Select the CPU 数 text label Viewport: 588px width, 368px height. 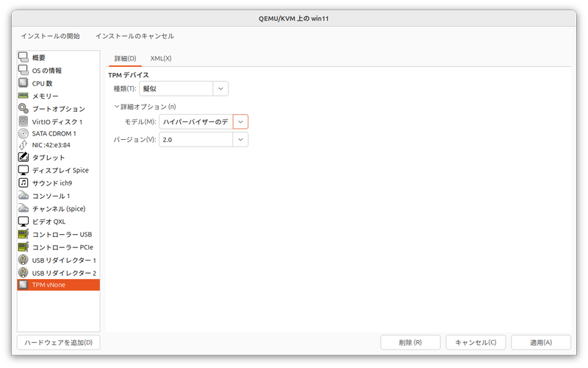[42, 83]
